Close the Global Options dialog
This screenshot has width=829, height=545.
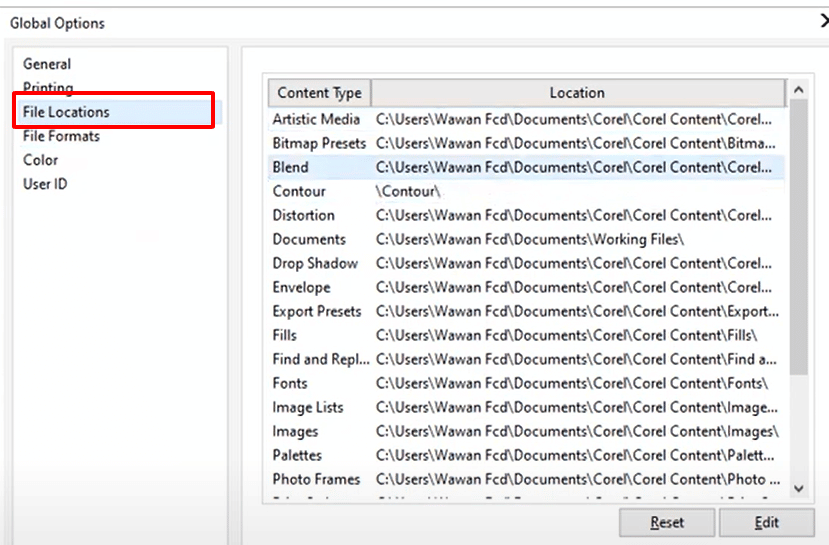[823, 22]
